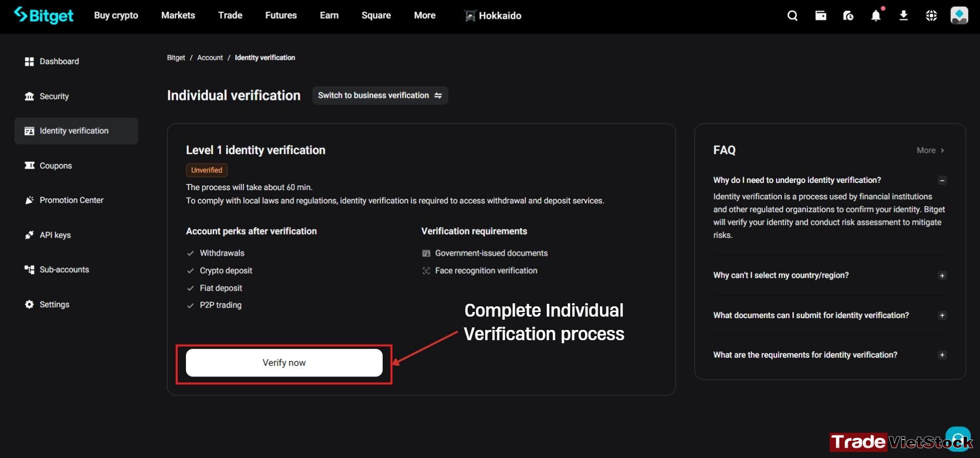Open the More menu in header
The height and width of the screenshot is (458, 980).
coord(425,15)
